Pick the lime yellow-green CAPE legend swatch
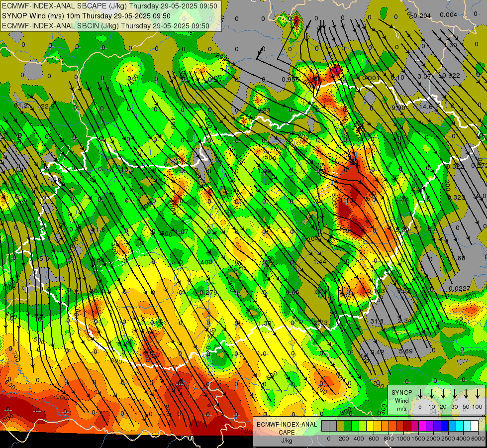This screenshot has width=487, height=448. click(363, 426)
